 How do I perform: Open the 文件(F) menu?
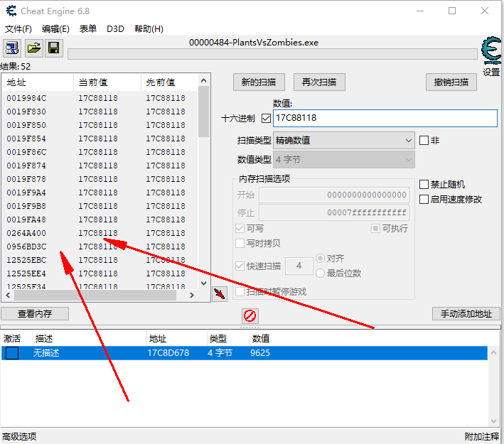pos(18,29)
